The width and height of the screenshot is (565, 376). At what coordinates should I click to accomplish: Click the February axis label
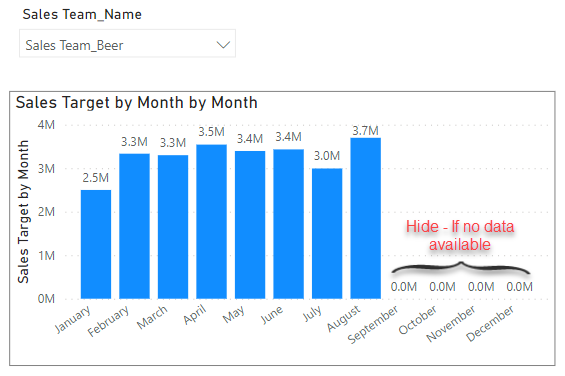click(108, 321)
